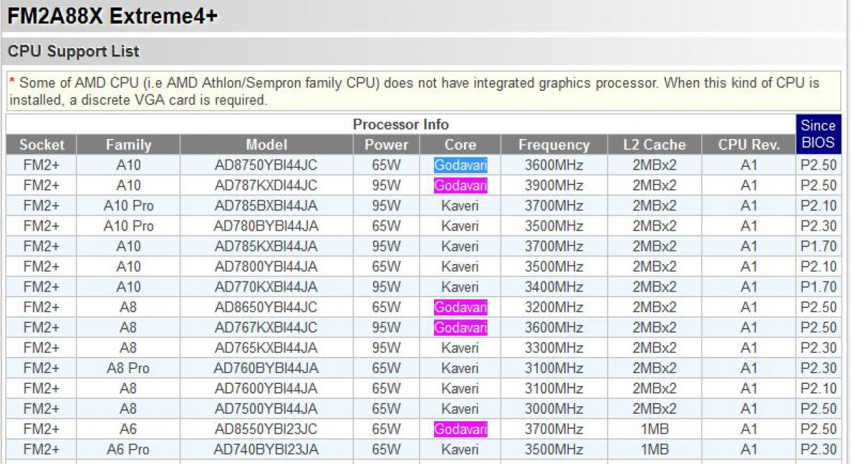Click the Power column header

(387, 144)
